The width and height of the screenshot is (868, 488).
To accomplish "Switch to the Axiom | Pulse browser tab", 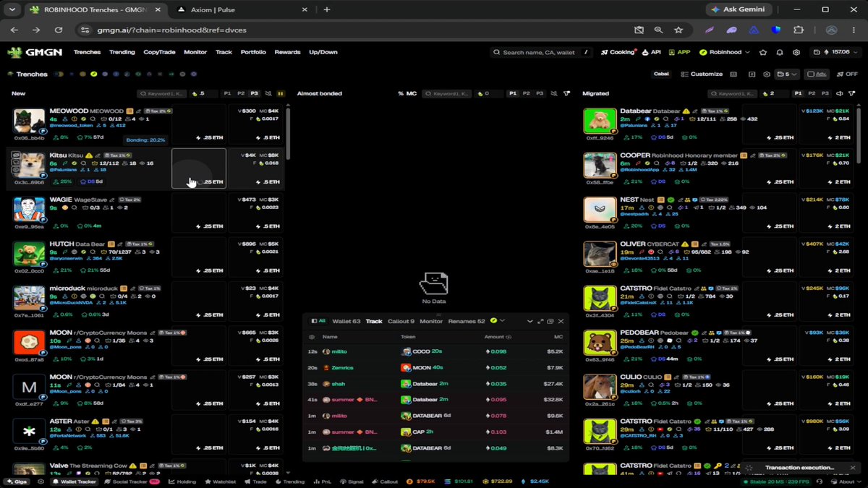I will click(x=243, y=9).
